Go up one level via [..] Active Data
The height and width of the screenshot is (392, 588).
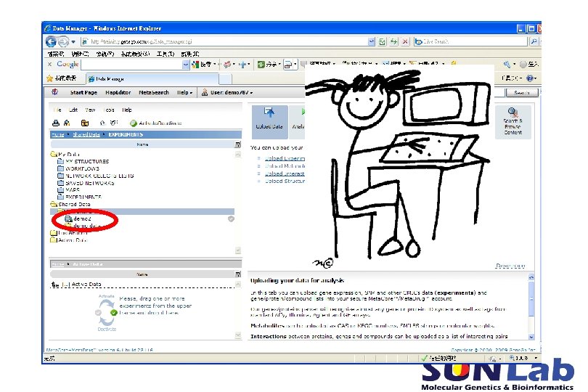click(x=77, y=285)
